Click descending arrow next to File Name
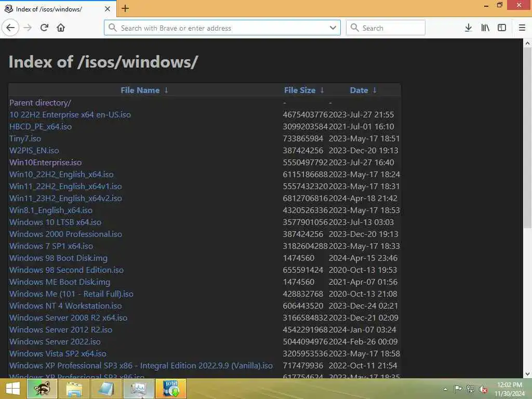This screenshot has height=399, width=532. click(x=166, y=90)
